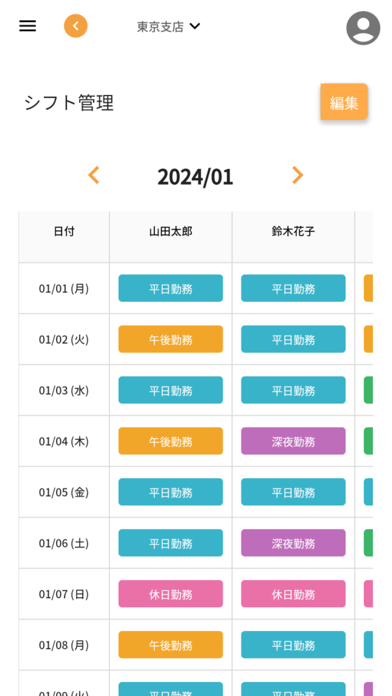The height and width of the screenshot is (696, 392).
Task: Go to next month arrow
Action: pos(297,175)
